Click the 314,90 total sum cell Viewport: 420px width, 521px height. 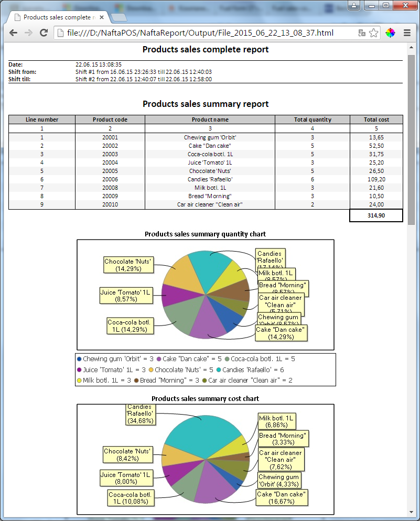[x=376, y=215]
